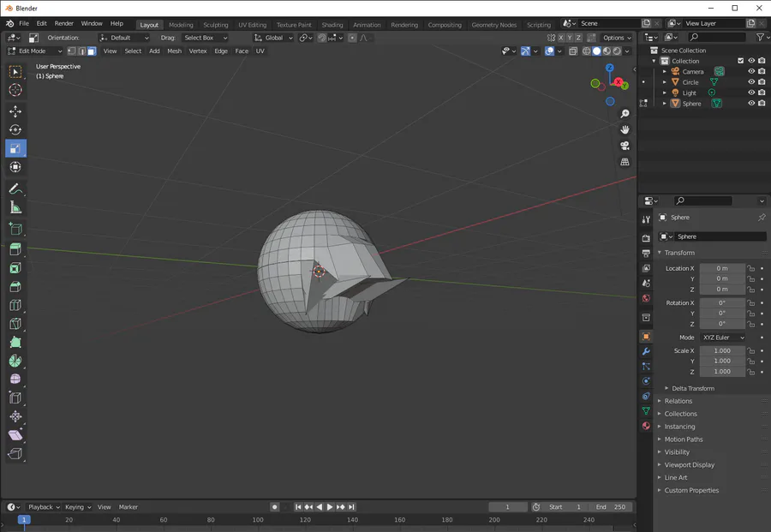Open the Vertex menu
Viewport: 771px width, 532px height.
[198, 51]
